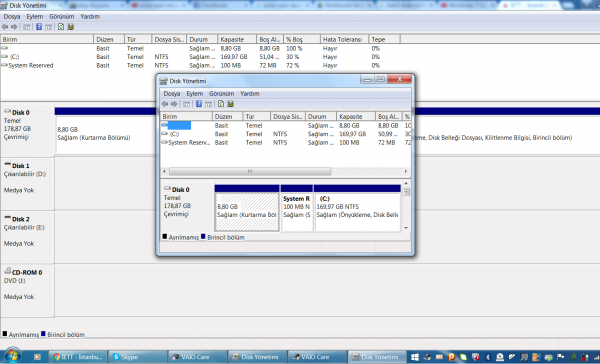This screenshot has width=600, height=364.
Task: Sort by Dosya Sis.. column in front window
Action: click(x=288, y=116)
